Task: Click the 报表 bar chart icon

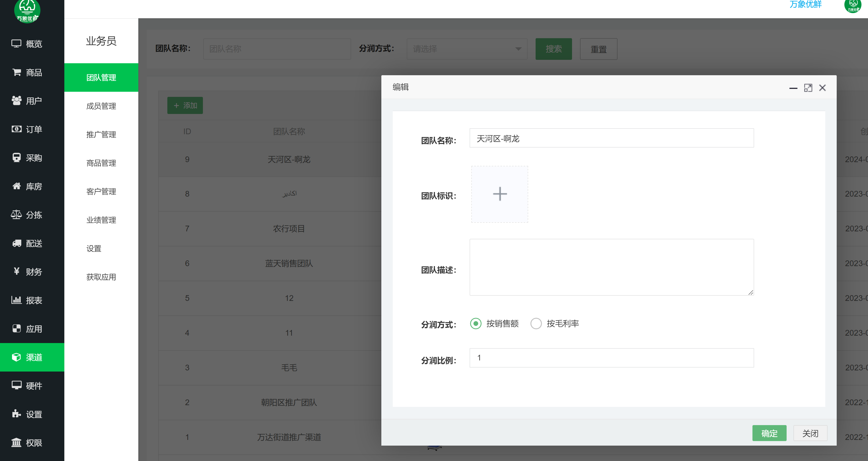Action: click(16, 300)
